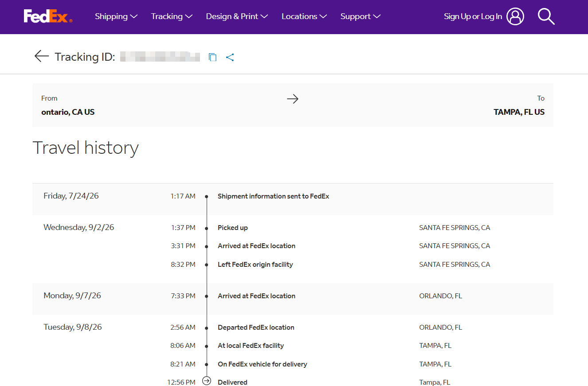
Task: Click the date 'Friday, 7/24/26'
Action: 71,196
